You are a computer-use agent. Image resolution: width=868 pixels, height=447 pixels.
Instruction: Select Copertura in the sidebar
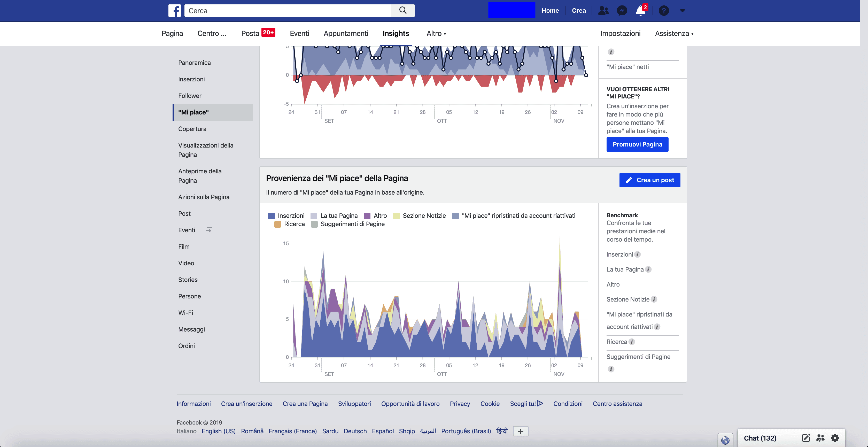[x=192, y=129]
